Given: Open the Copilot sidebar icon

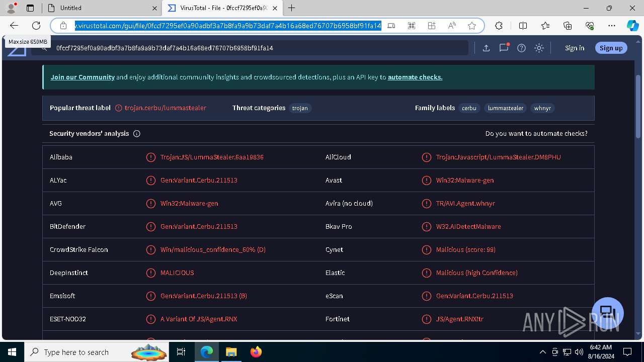Looking at the screenshot, I should [x=632, y=26].
